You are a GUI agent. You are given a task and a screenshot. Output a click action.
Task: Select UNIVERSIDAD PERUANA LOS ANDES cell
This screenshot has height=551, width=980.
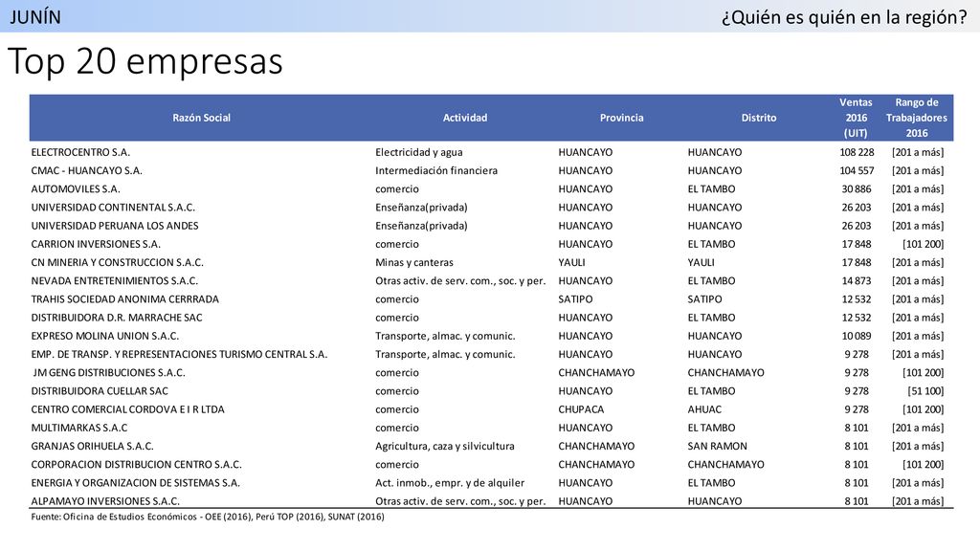[x=115, y=226]
